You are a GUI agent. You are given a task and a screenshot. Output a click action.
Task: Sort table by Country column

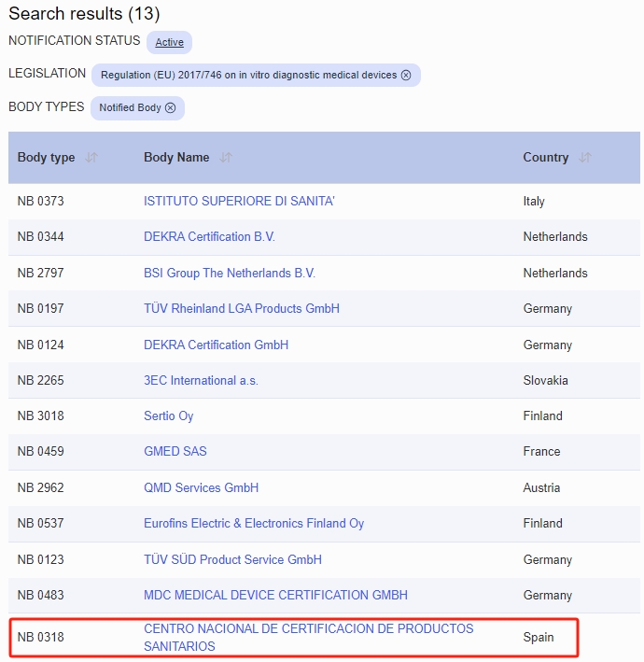coord(585,158)
